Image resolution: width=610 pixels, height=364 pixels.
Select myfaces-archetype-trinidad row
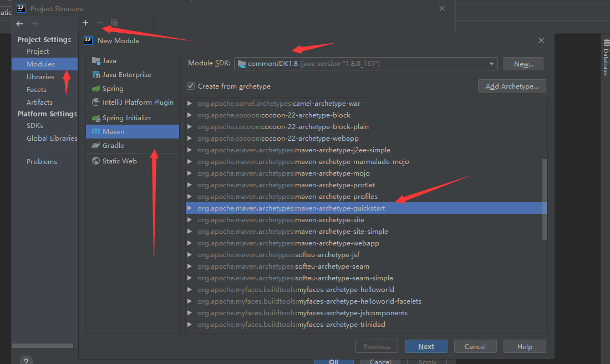(x=366, y=324)
